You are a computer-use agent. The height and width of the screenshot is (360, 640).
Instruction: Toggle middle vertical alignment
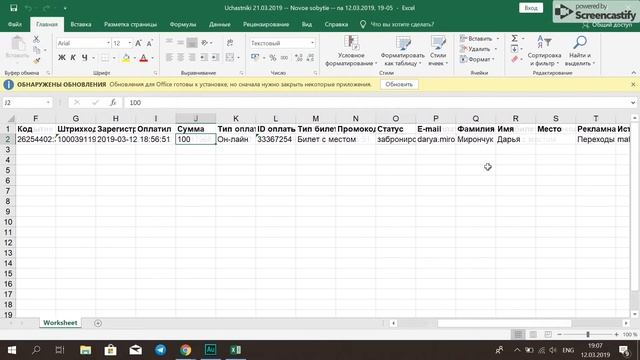point(180,42)
